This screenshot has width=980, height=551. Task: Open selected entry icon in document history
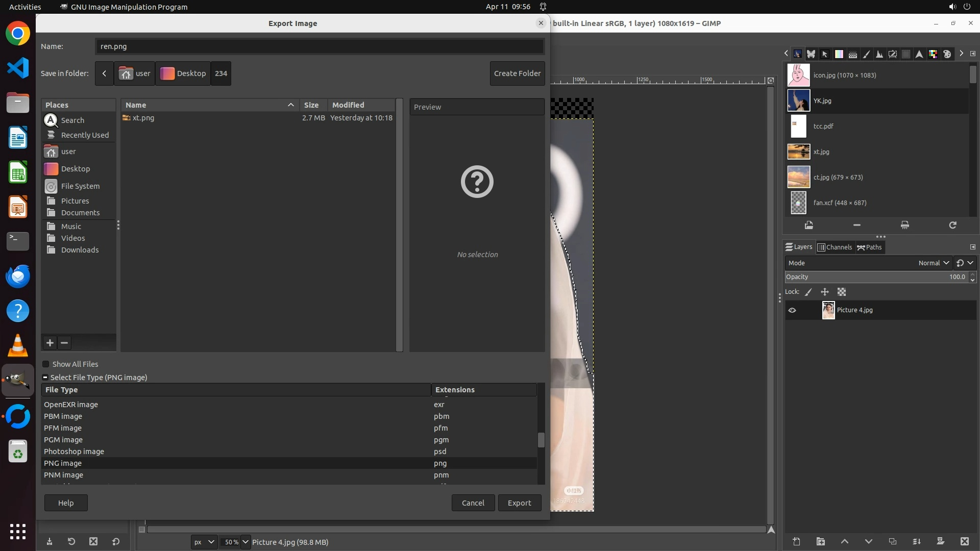808,225
